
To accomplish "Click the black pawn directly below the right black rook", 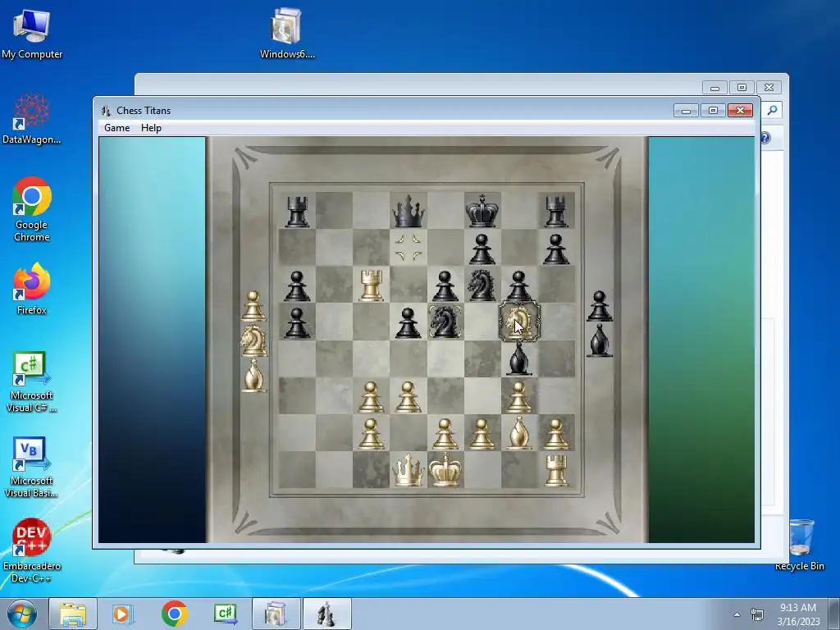I will click(x=556, y=249).
